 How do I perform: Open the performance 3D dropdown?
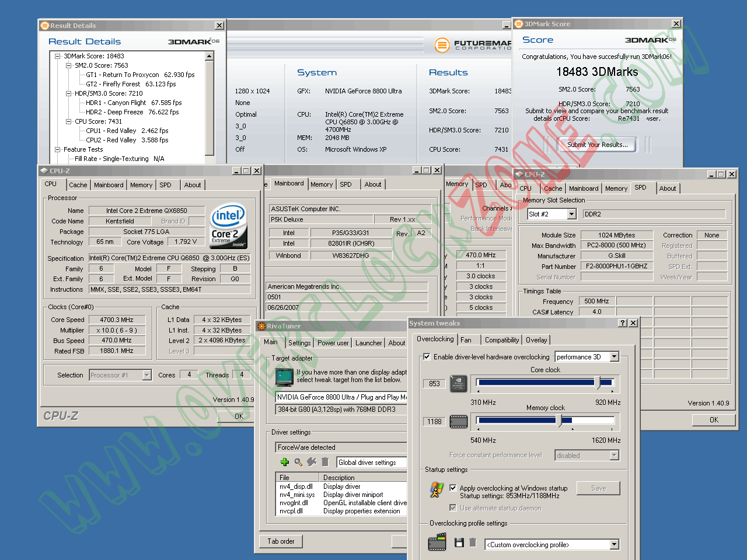[x=615, y=356]
